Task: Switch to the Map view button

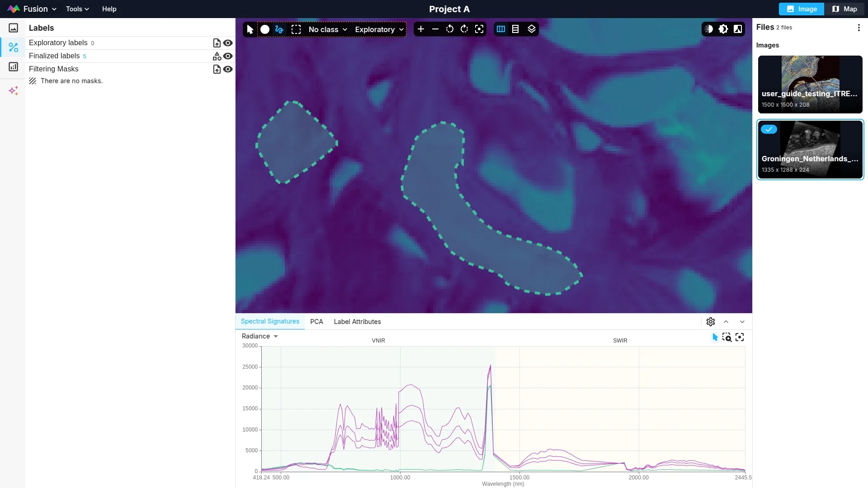Action: (844, 9)
